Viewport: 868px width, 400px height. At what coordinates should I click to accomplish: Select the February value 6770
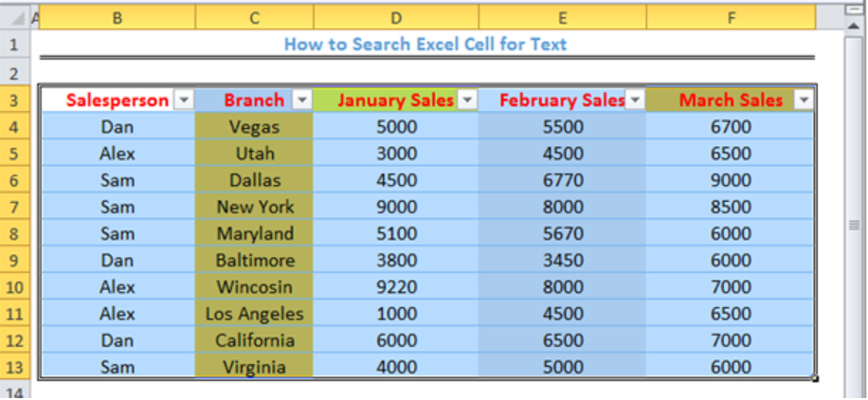563,180
